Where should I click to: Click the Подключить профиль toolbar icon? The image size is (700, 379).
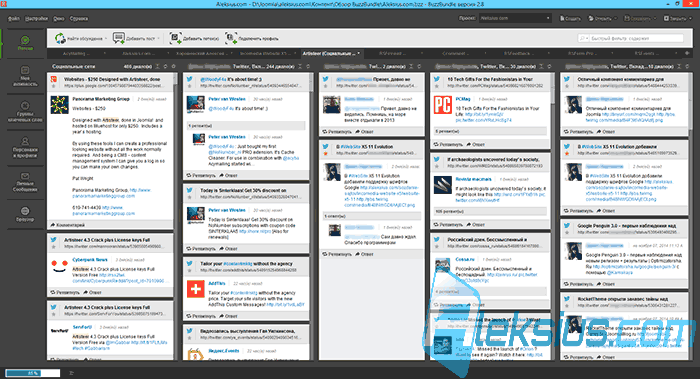pyautogui.click(x=231, y=38)
